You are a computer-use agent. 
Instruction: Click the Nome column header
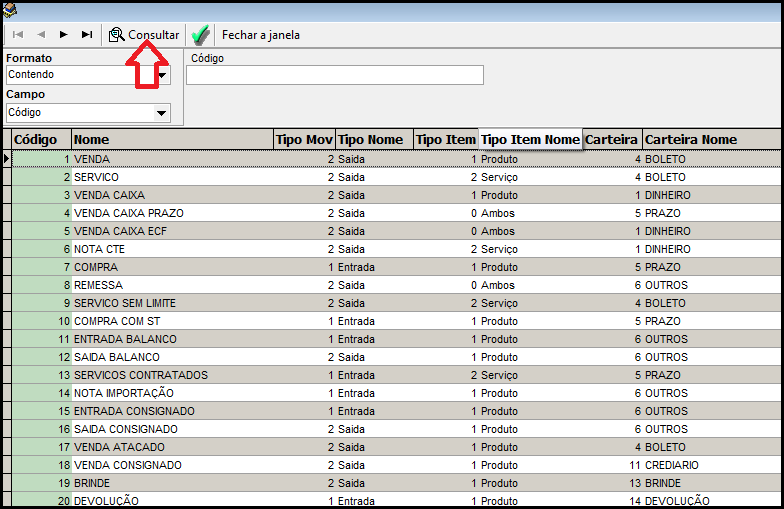point(172,140)
